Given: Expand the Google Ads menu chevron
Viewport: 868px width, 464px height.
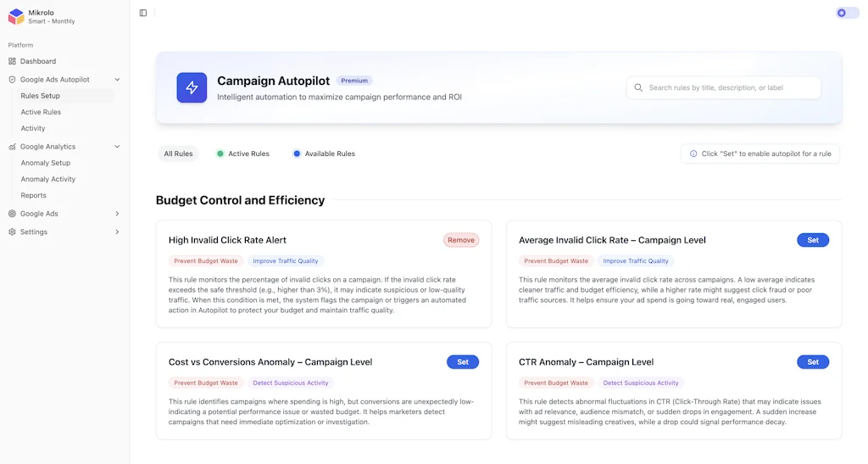Looking at the screenshot, I should [x=117, y=214].
